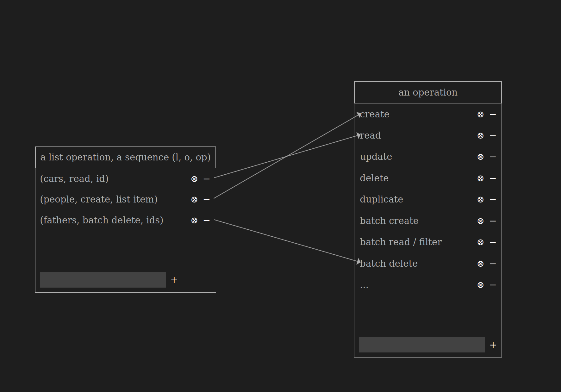
Task: Click the plus button in the list operation box
Action: pyautogui.click(x=174, y=280)
